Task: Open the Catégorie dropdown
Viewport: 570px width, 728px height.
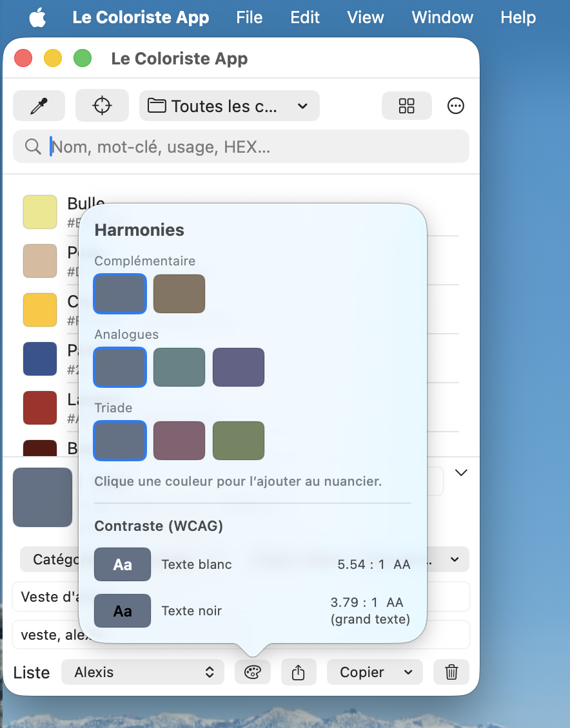Action: pyautogui.click(x=244, y=559)
